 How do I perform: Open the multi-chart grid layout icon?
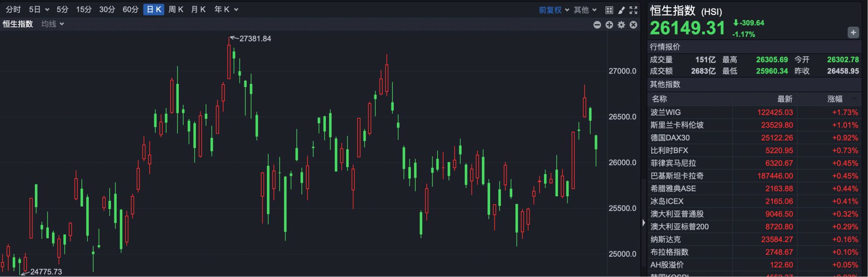[609, 10]
